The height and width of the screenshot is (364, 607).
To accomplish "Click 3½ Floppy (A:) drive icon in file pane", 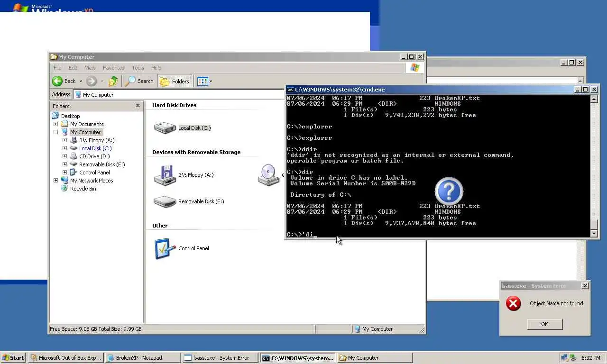I will pos(165,175).
